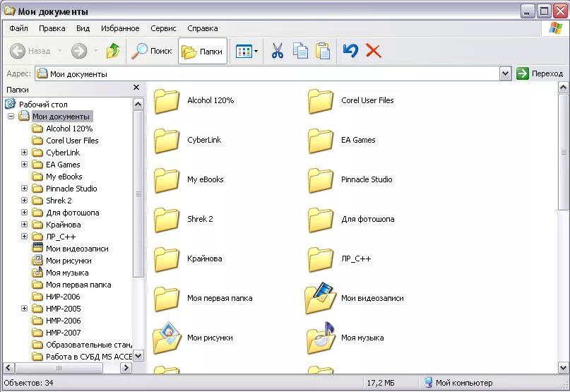Image resolution: width=570 pixels, height=392 pixels.
Task: Select Для фотошопа folder icon in pane
Action: [x=320, y=220]
